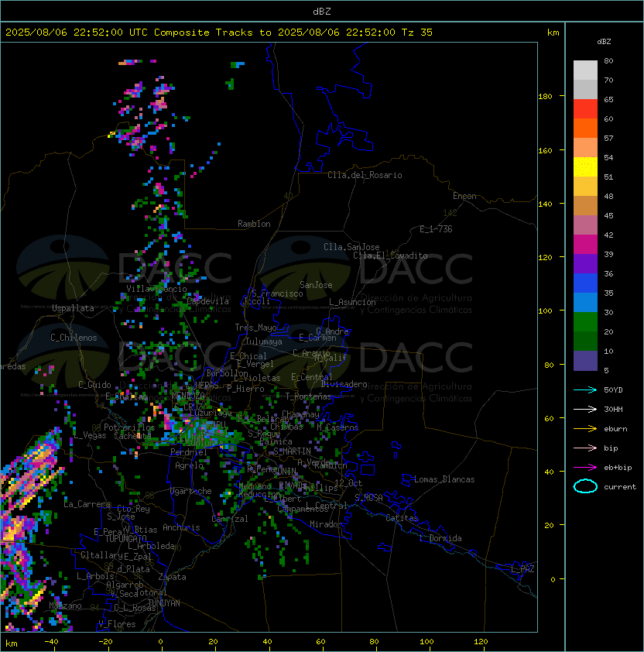Click the 'Mirador' map label

point(326,525)
